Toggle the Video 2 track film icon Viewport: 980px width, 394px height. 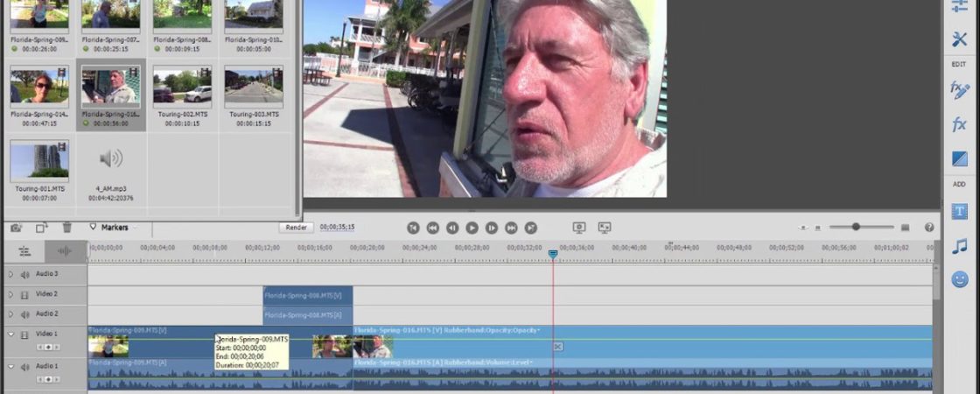tap(25, 294)
